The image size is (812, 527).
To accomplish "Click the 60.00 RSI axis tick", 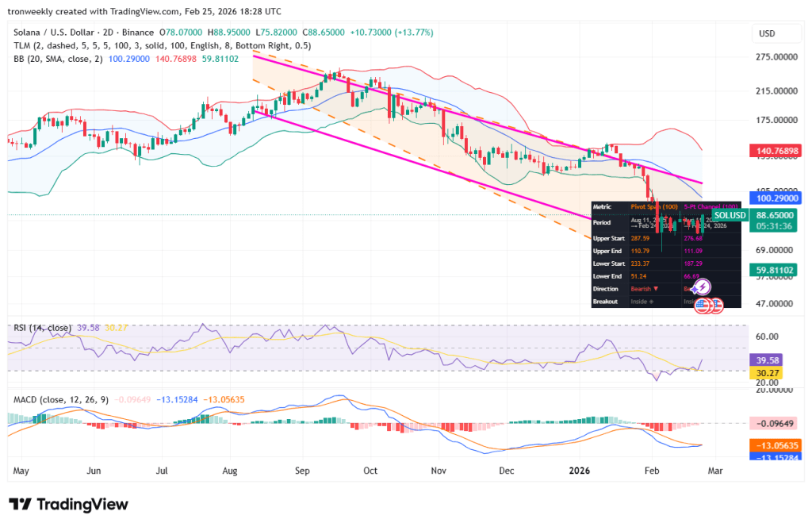I will coord(767,337).
